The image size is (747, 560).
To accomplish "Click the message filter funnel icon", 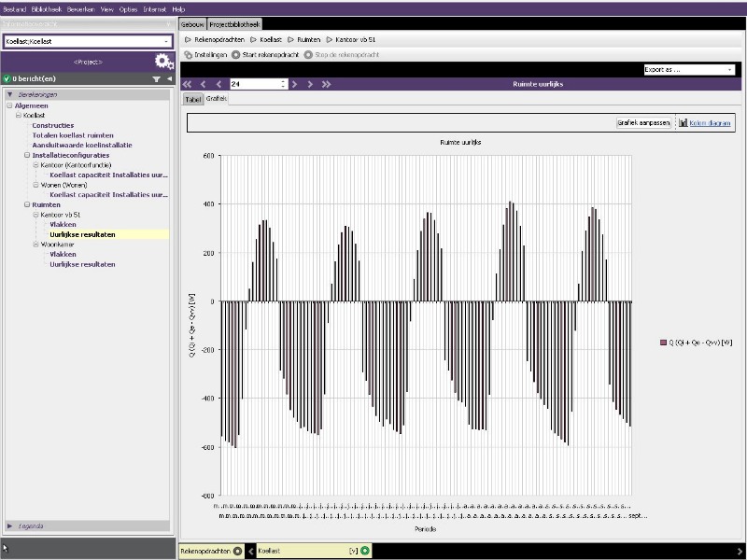I will 156,79.
